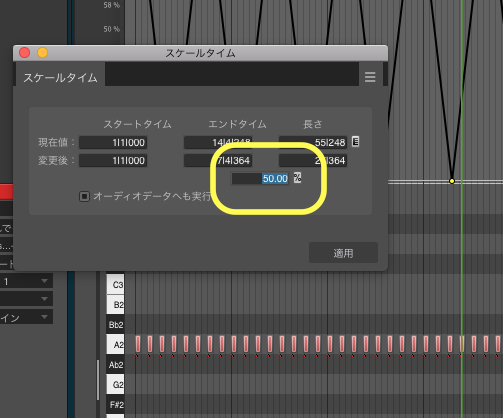503x418 pixels.
Task: Click the 現在値 length field 55|248
Action: (313, 142)
